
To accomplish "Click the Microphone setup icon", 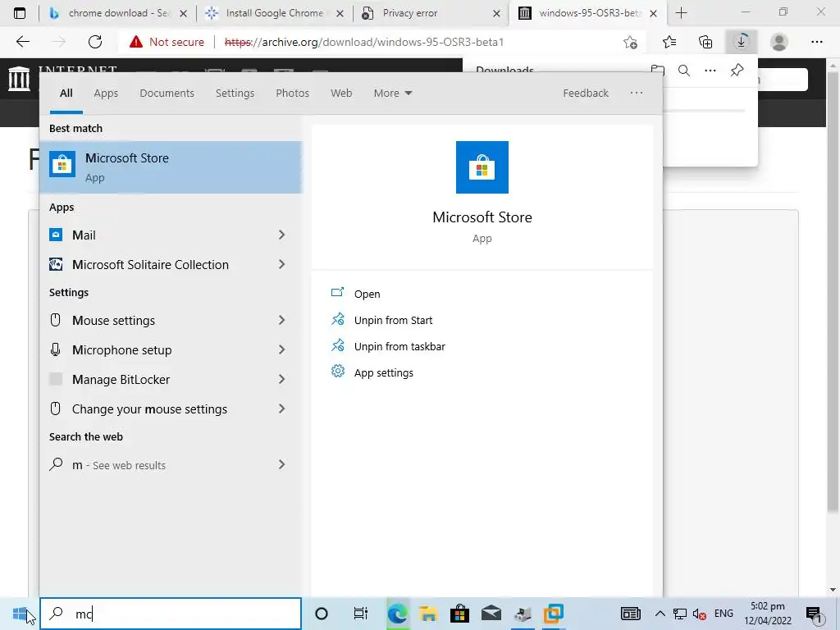I will pyautogui.click(x=55, y=349).
